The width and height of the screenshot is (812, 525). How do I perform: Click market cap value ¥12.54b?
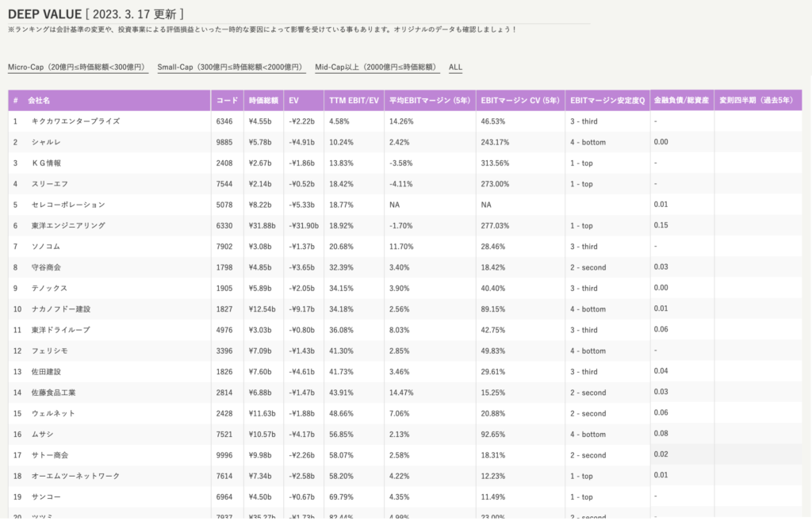[x=262, y=309]
